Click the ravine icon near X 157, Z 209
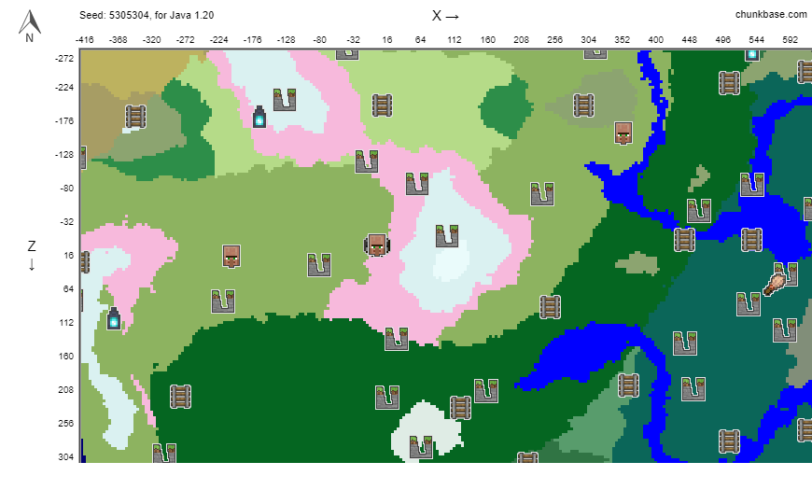Viewport: 812px width, 504px height. [486, 390]
